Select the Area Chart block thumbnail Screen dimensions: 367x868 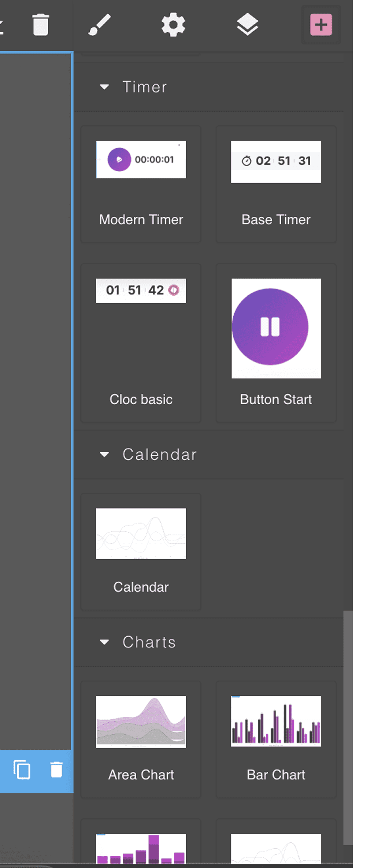141,722
